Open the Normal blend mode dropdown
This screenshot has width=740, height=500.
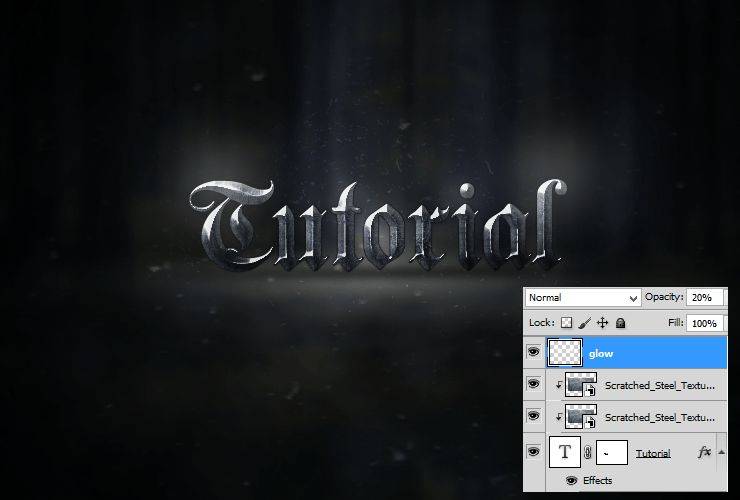[x=582, y=298]
